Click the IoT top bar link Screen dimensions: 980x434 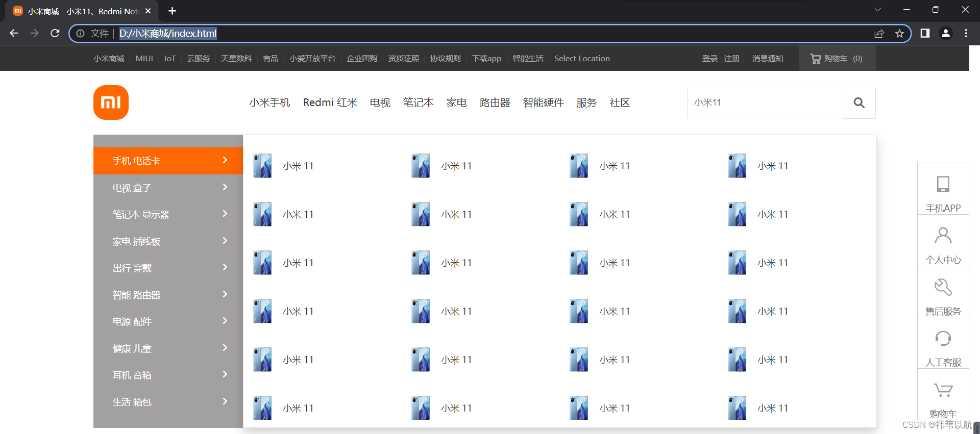(x=170, y=59)
